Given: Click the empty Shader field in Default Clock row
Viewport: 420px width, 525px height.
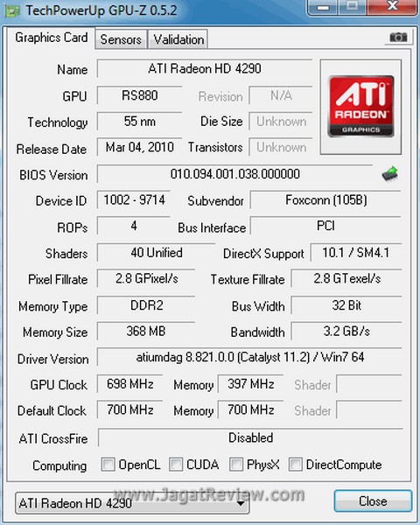Looking at the screenshot, I should [x=369, y=409].
